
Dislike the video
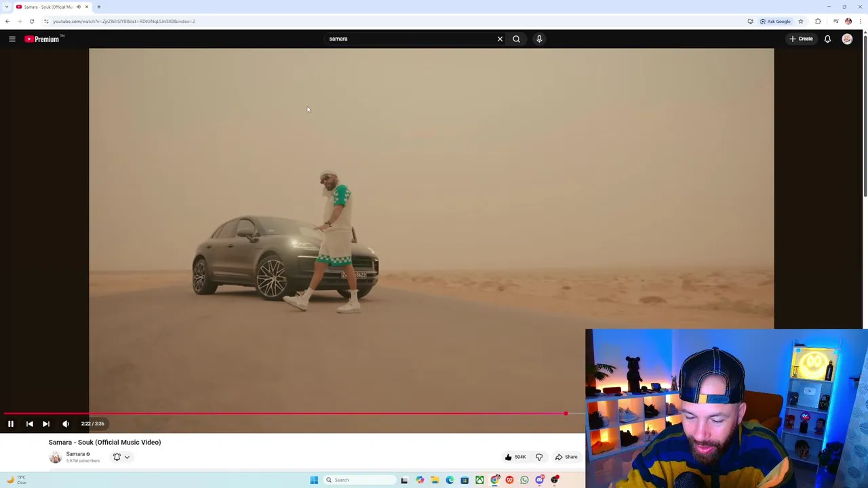(x=539, y=457)
